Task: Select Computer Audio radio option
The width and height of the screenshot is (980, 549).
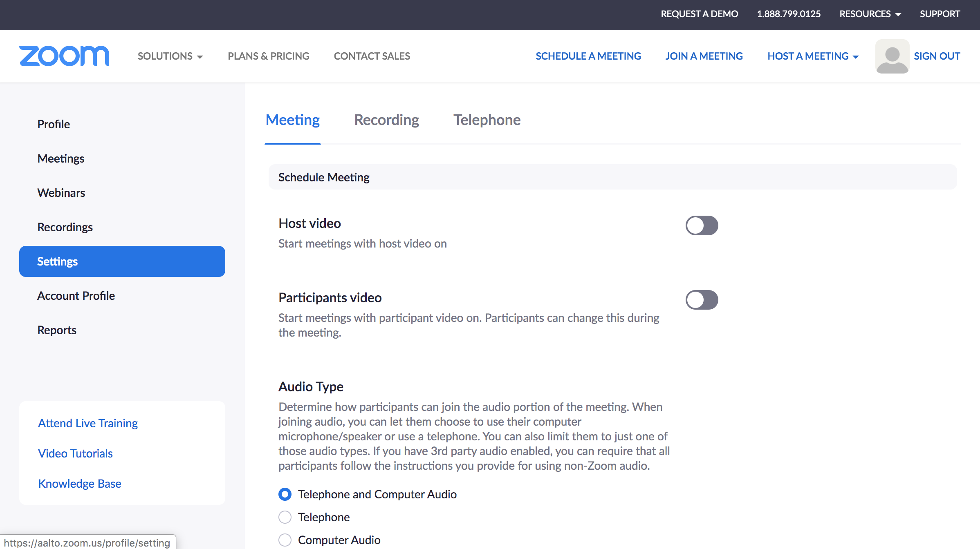Action: 285,540
